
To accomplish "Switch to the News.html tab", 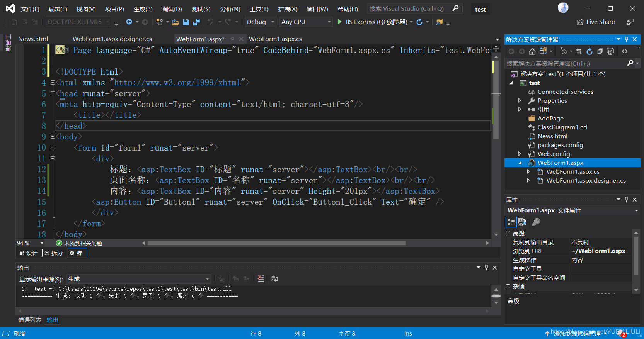I will click(33, 39).
